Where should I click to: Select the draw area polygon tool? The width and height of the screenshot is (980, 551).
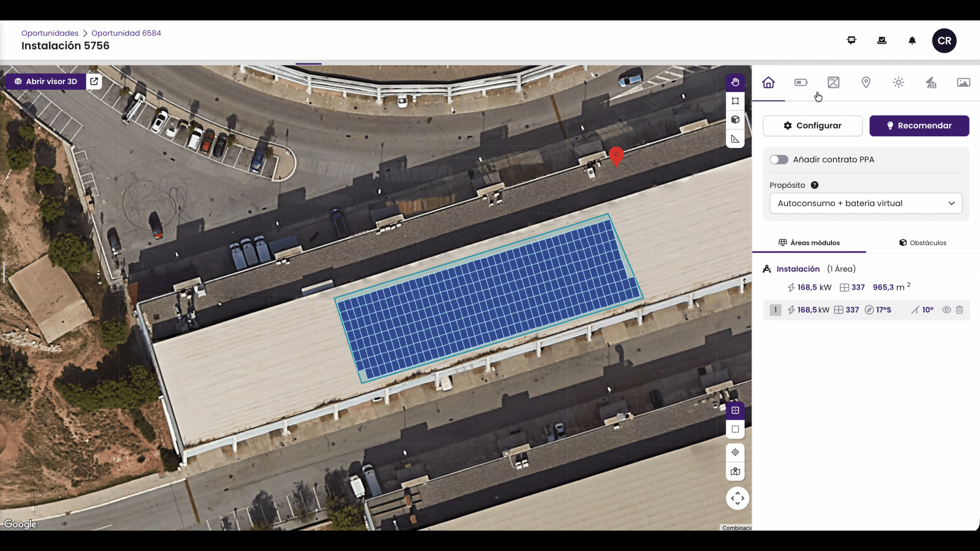click(x=735, y=101)
